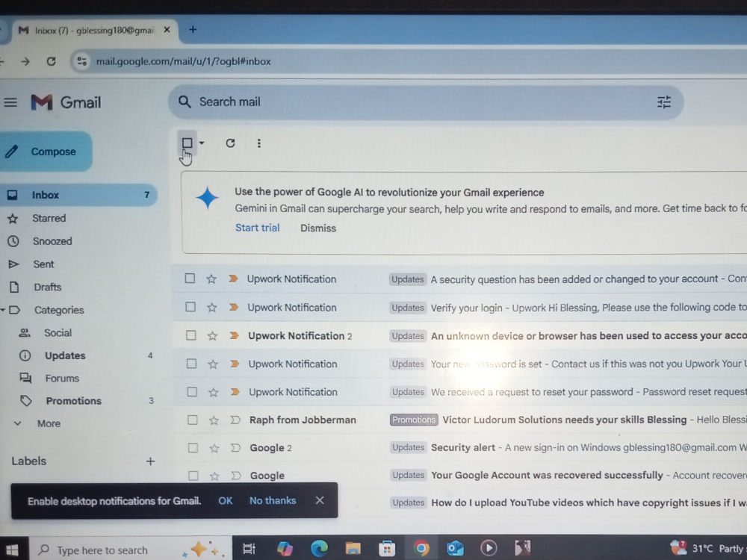Image resolution: width=747 pixels, height=560 pixels.
Task: Toggle importance marker on unknown device Upwork email
Action: [234, 336]
